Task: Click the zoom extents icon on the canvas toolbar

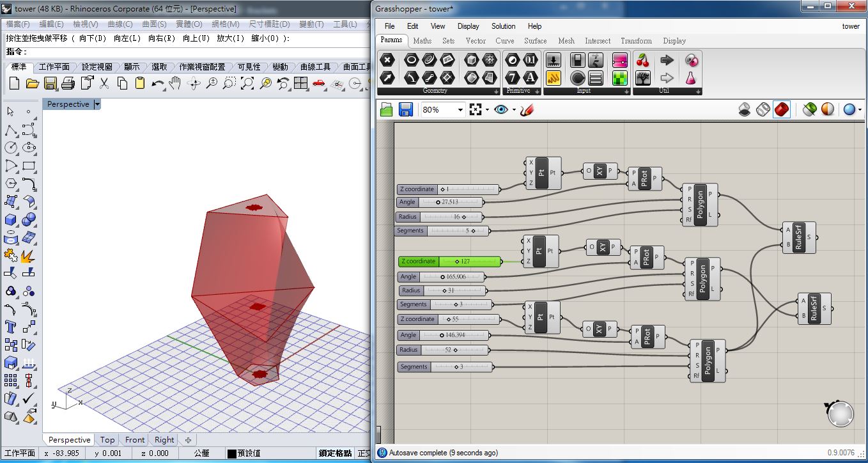Action: 476,109
